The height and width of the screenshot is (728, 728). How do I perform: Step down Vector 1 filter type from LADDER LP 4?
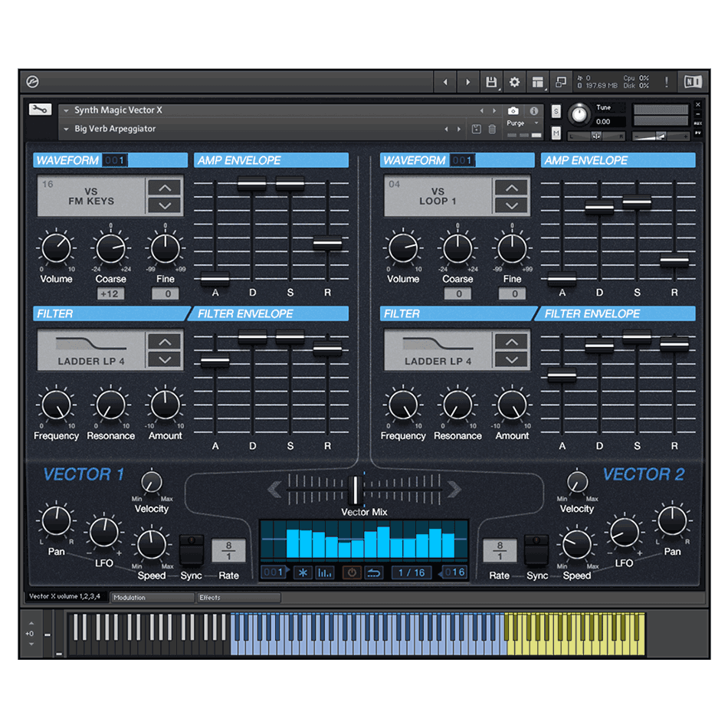tap(165, 360)
